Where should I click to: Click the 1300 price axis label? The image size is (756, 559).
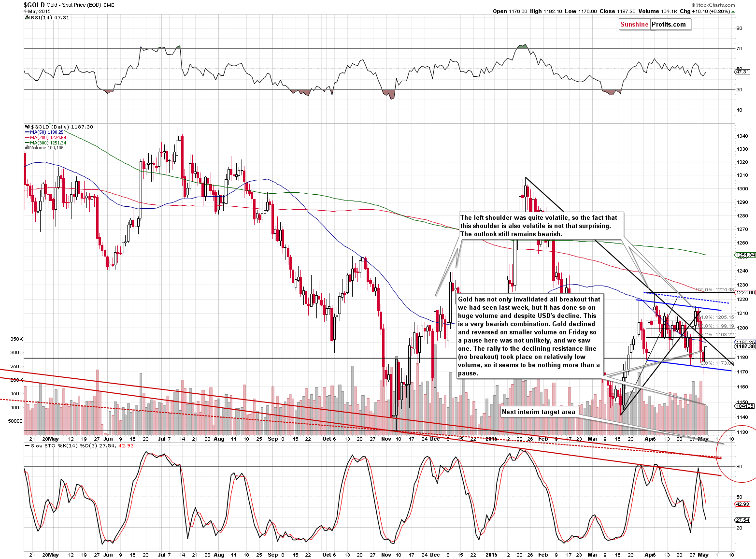coord(742,189)
